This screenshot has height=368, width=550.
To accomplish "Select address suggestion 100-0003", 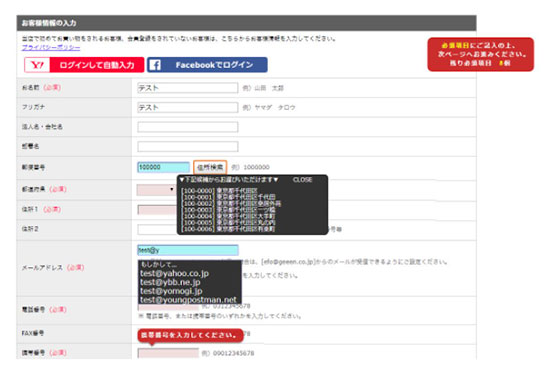I will [228, 210].
